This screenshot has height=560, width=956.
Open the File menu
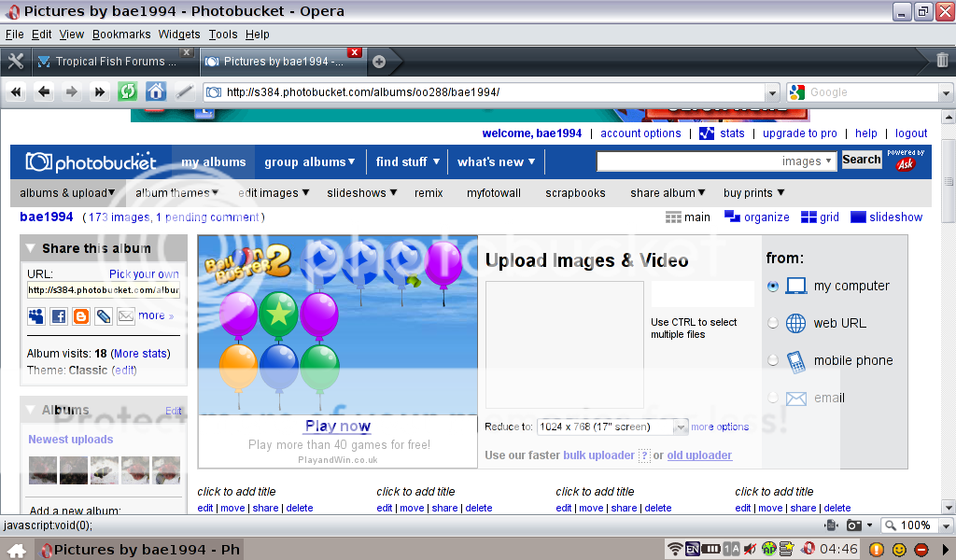(x=14, y=35)
